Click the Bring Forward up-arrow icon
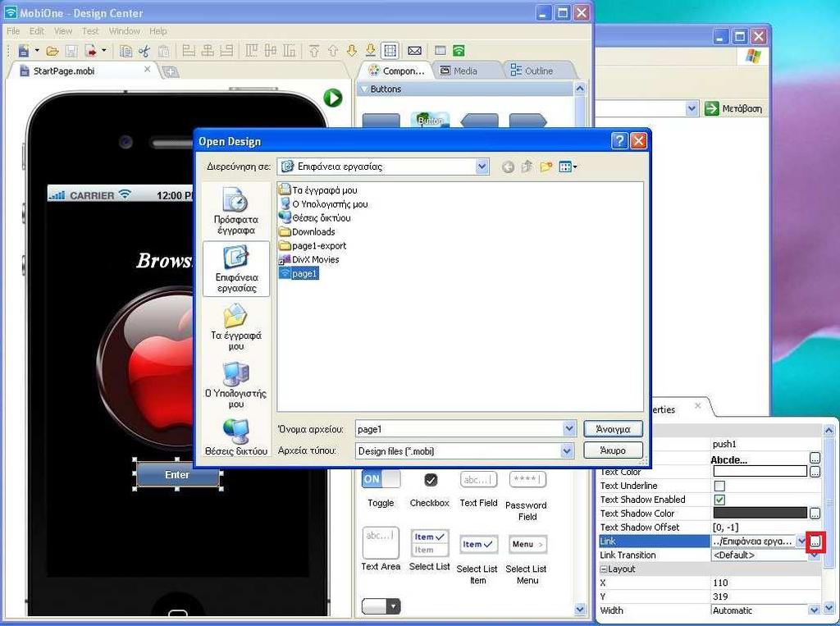Image resolution: width=840 pixels, height=626 pixels. [x=333, y=51]
